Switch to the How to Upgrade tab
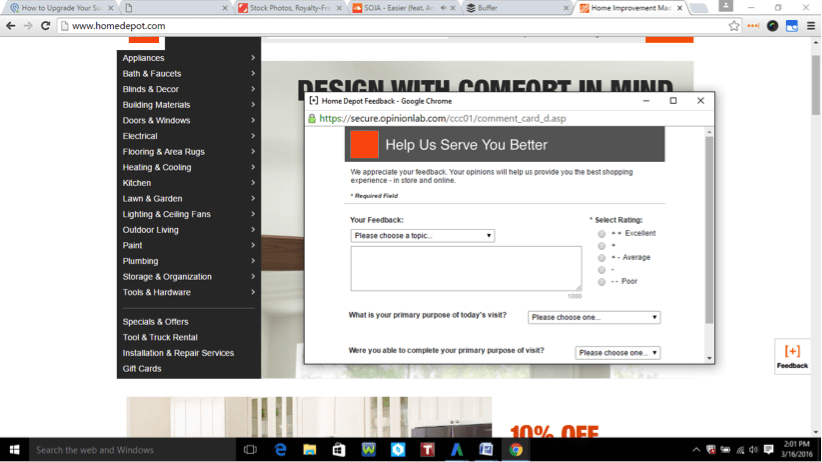Image resolution: width=822 pixels, height=462 pixels. click(62, 8)
